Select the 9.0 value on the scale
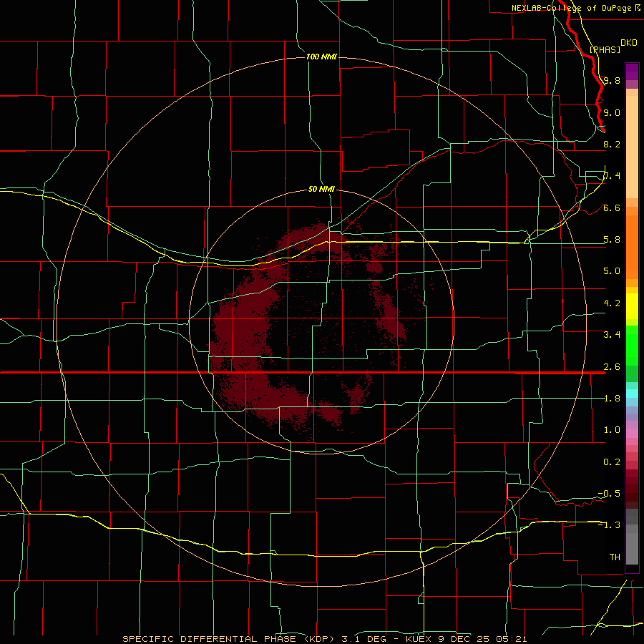This screenshot has height=644, width=644. (612, 112)
